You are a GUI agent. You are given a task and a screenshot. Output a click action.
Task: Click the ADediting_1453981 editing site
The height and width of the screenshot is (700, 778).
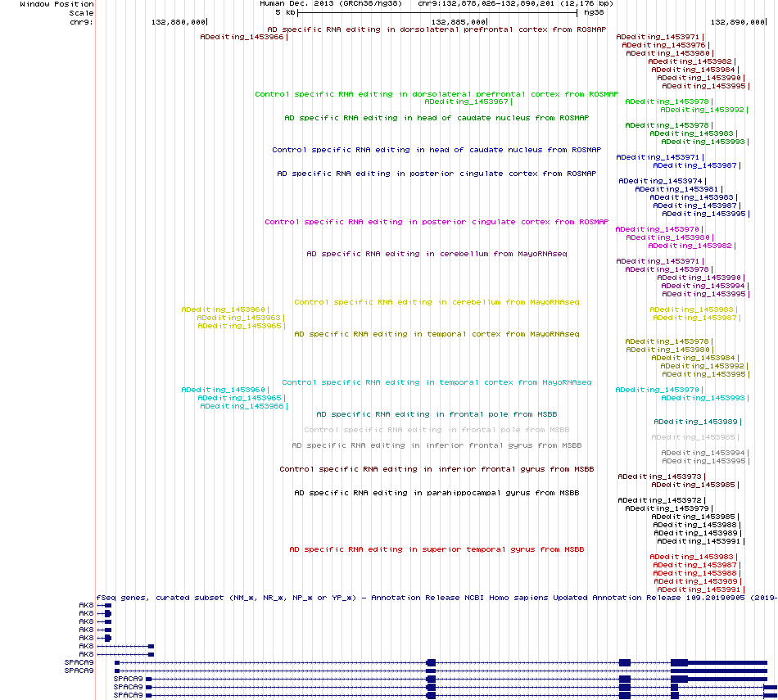pos(679,189)
